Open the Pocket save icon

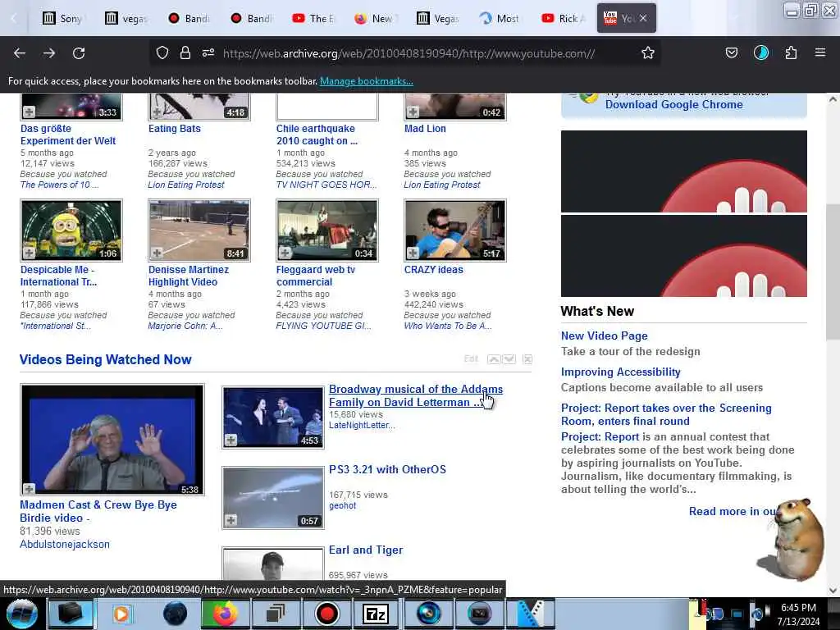click(731, 52)
